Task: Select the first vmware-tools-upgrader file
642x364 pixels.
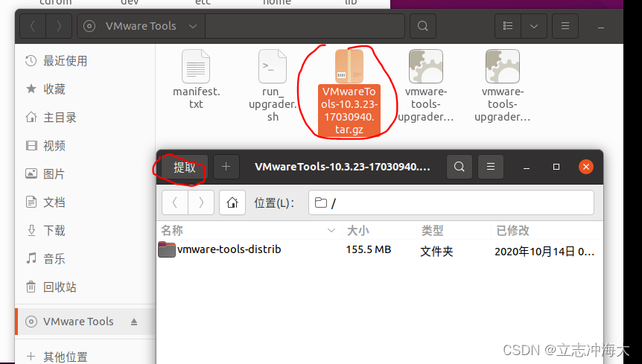Action: tap(426, 86)
